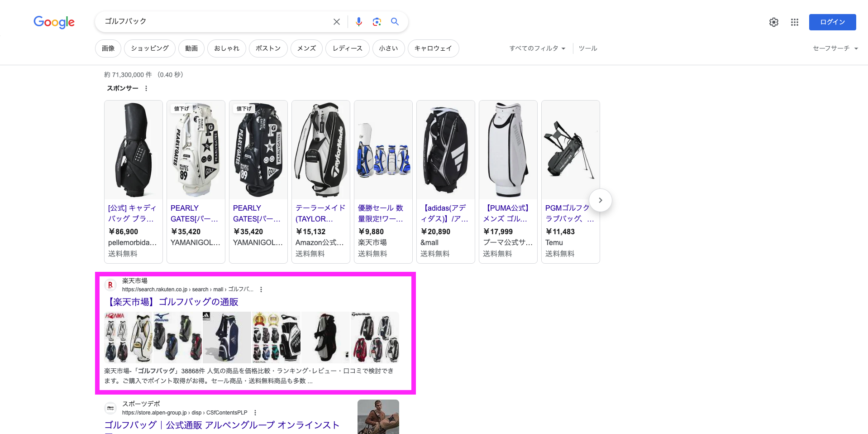Open adidas golf bag product image
The height and width of the screenshot is (434, 868).
click(x=446, y=150)
